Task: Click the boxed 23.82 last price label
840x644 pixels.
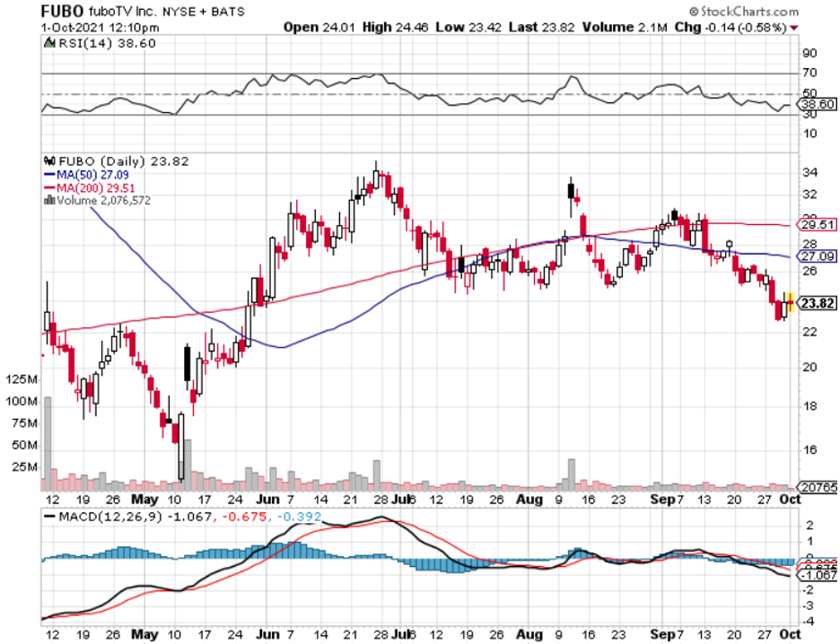Action: click(818, 303)
